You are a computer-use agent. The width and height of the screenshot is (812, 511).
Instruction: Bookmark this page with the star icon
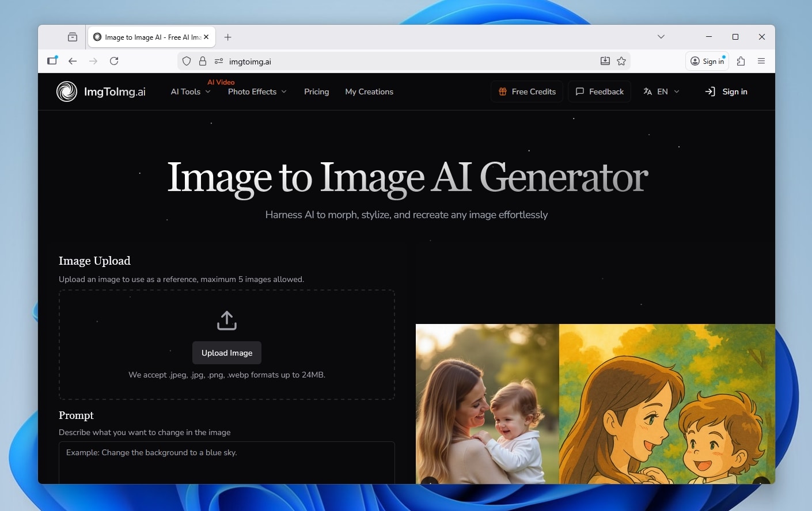(621, 61)
